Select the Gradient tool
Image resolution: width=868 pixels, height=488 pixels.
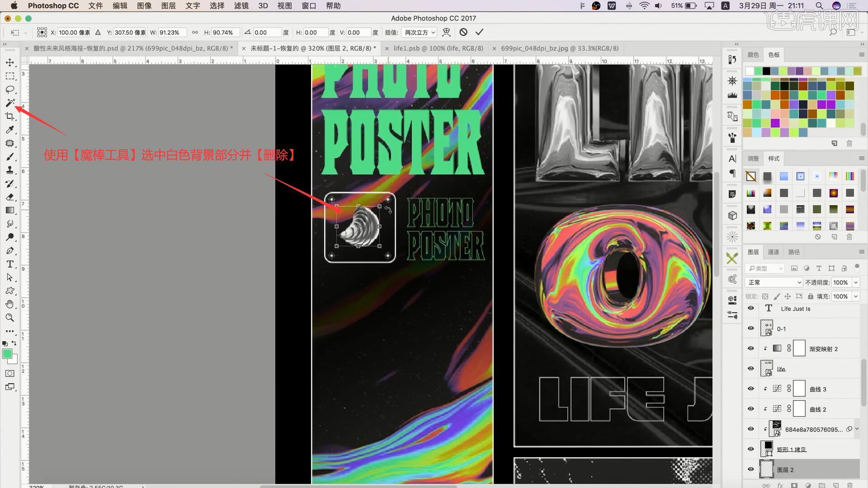coord(10,211)
